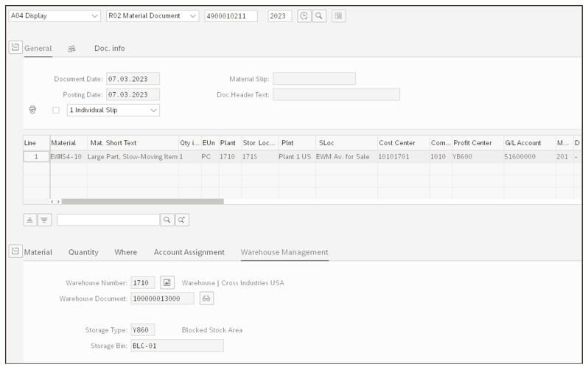Image resolution: width=588 pixels, height=370 pixels.
Task: Click the overview list icon in top toolbar
Action: pyautogui.click(x=338, y=15)
